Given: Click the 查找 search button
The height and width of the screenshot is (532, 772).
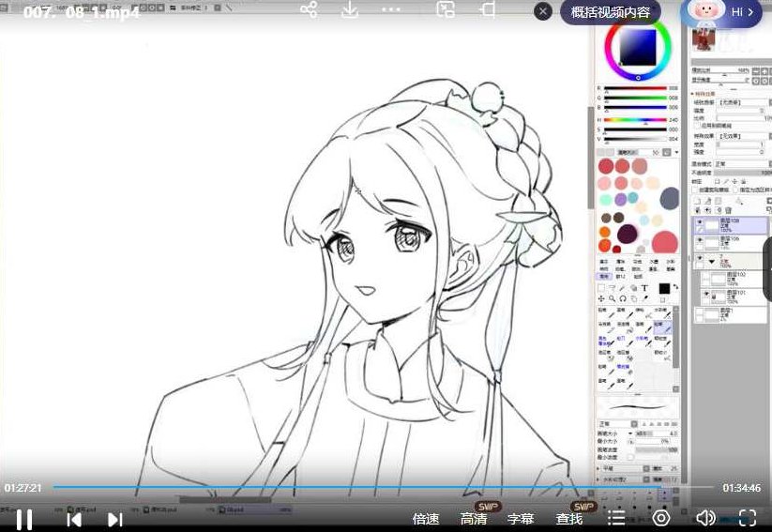Looking at the screenshot, I should (568, 519).
